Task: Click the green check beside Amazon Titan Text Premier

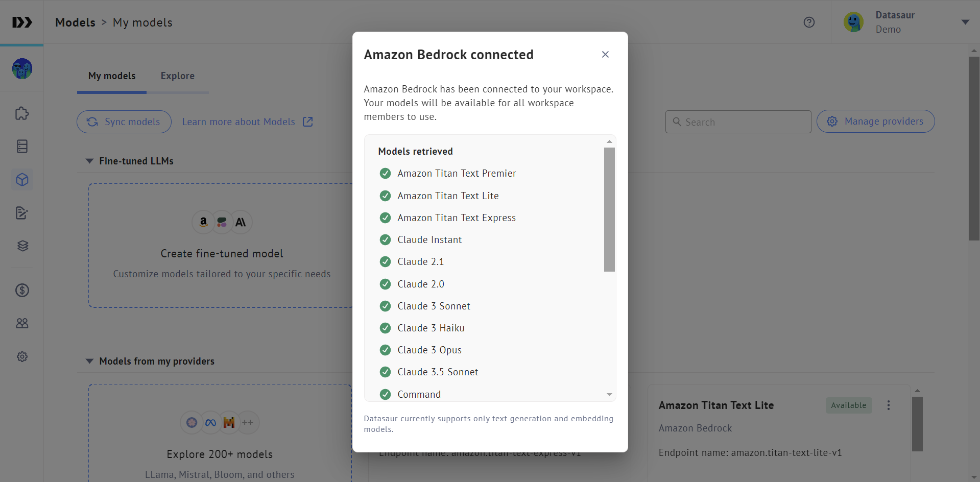Action: pos(385,174)
